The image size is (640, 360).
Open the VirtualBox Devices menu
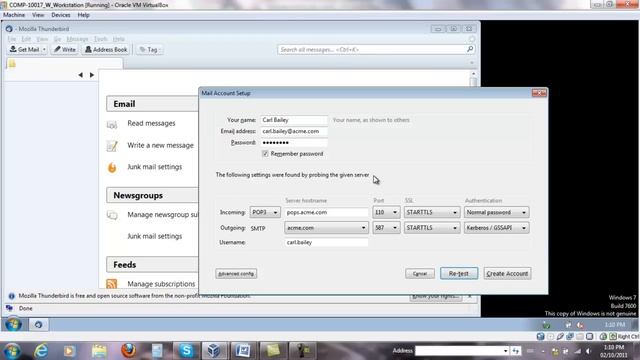pos(61,15)
